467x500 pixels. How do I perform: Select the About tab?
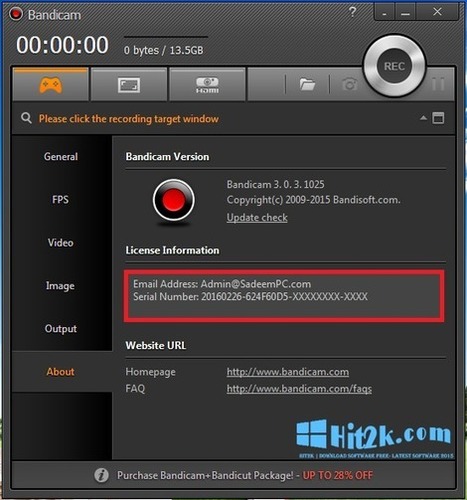(x=60, y=372)
